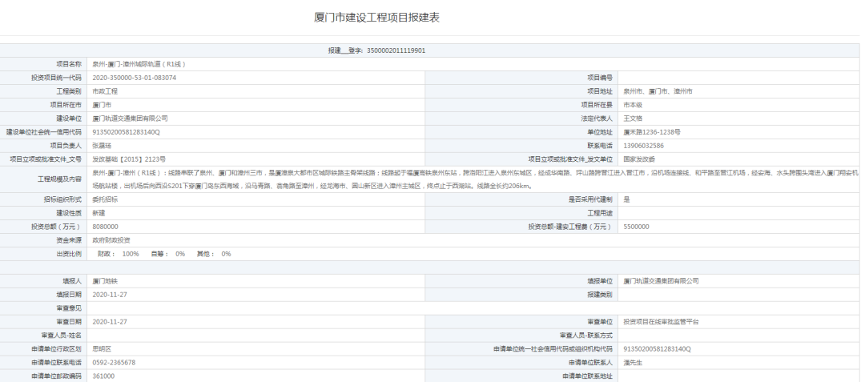This screenshot has width=866, height=383.
Task: Click the 出资比例 label
Action: (x=69, y=254)
